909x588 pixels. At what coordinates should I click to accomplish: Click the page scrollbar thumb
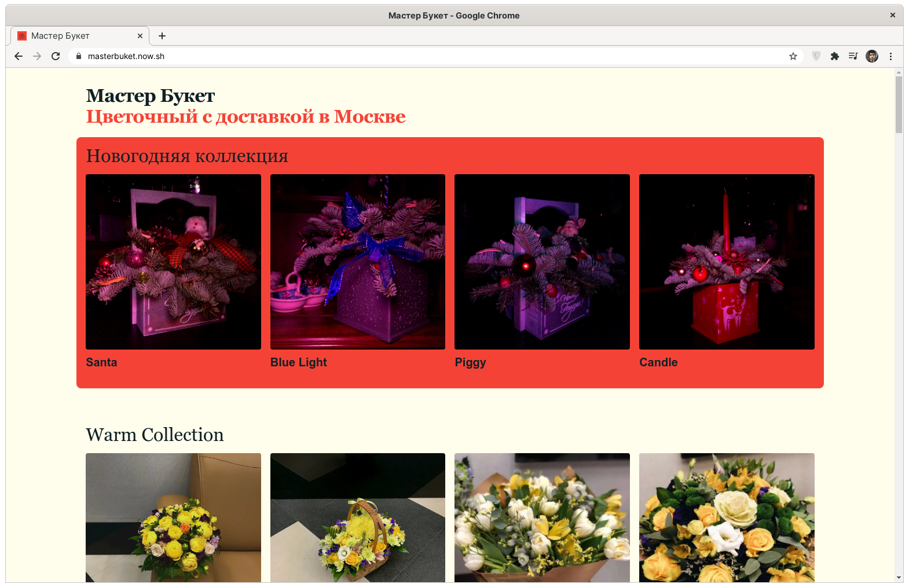tap(899, 105)
